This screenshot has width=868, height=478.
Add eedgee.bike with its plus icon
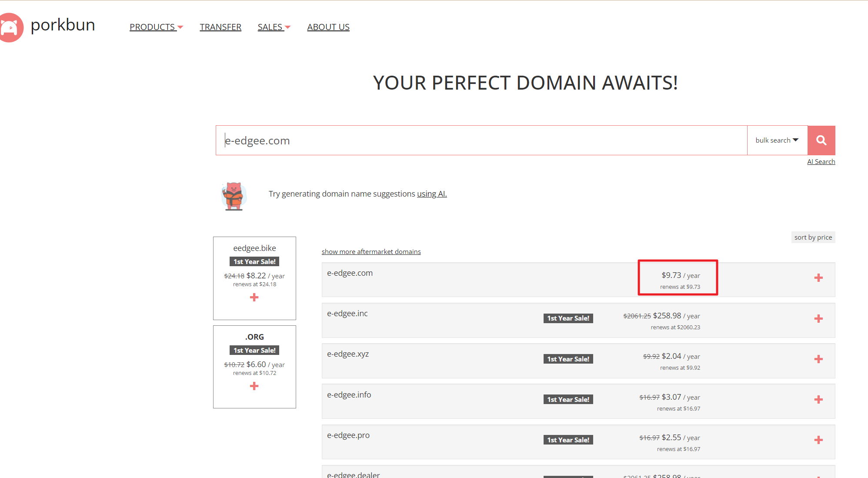pos(254,297)
